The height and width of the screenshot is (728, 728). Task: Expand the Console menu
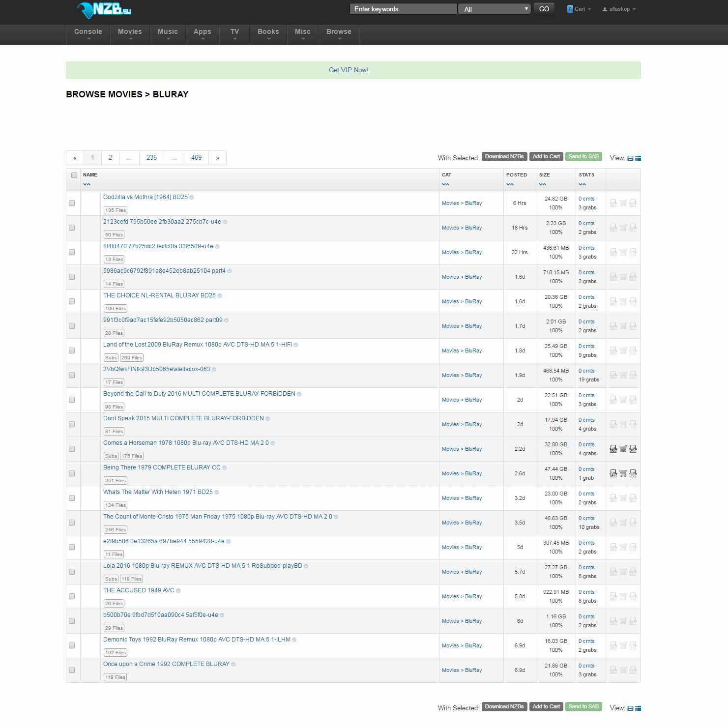(x=88, y=34)
